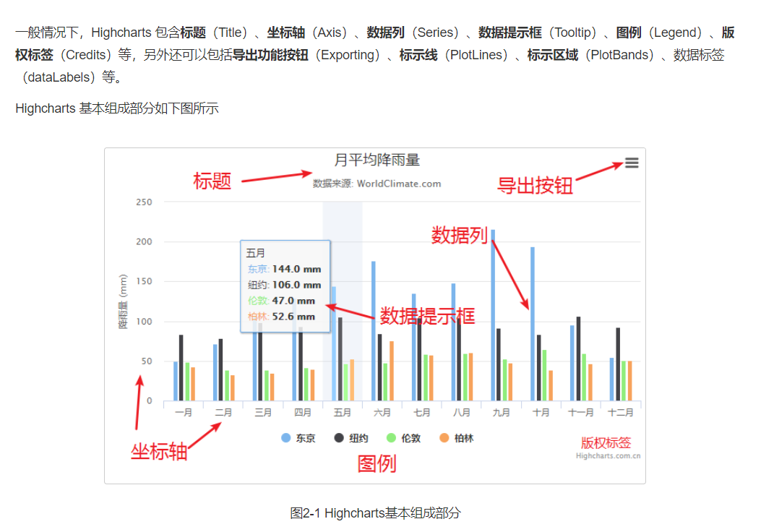The image size is (761, 532).
Task: Click the dark 纽约 bar in 一月
Action: (181, 368)
